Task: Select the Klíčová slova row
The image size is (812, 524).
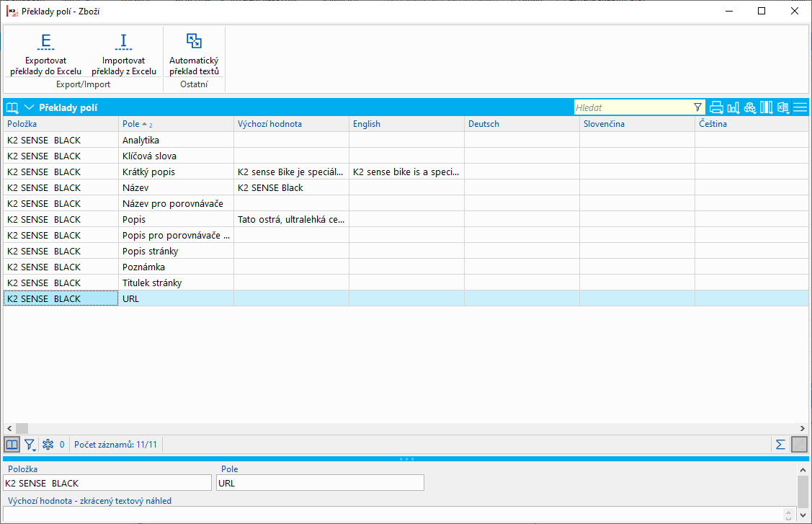Action: click(x=406, y=156)
